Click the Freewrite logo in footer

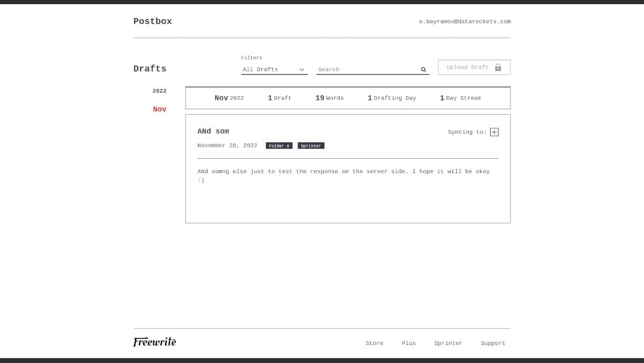click(154, 342)
